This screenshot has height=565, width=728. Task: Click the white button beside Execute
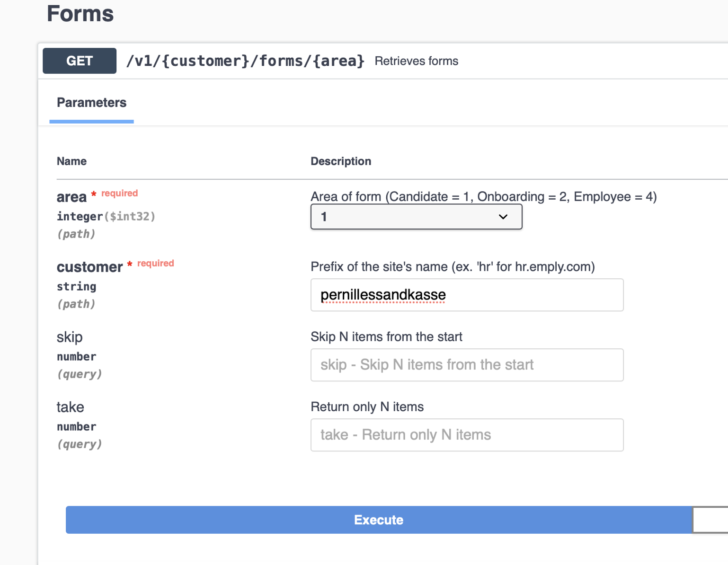tap(710, 520)
